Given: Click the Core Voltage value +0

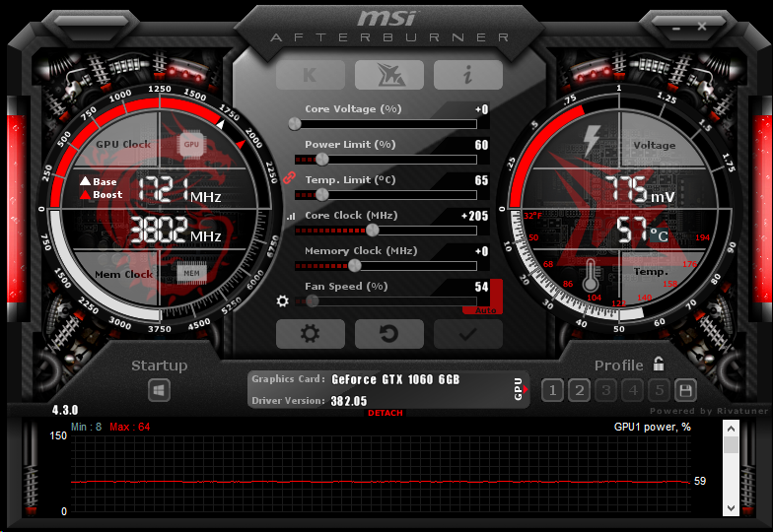Looking at the screenshot, I should [481, 109].
